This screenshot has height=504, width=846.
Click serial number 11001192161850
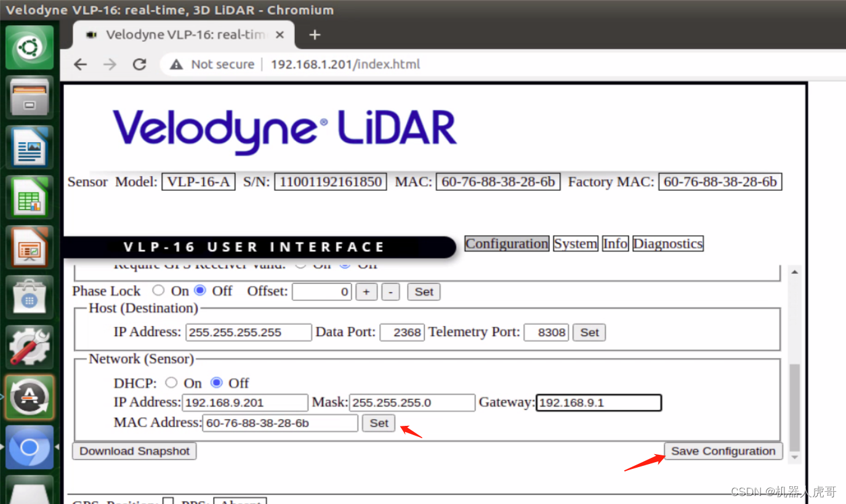pyautogui.click(x=331, y=182)
